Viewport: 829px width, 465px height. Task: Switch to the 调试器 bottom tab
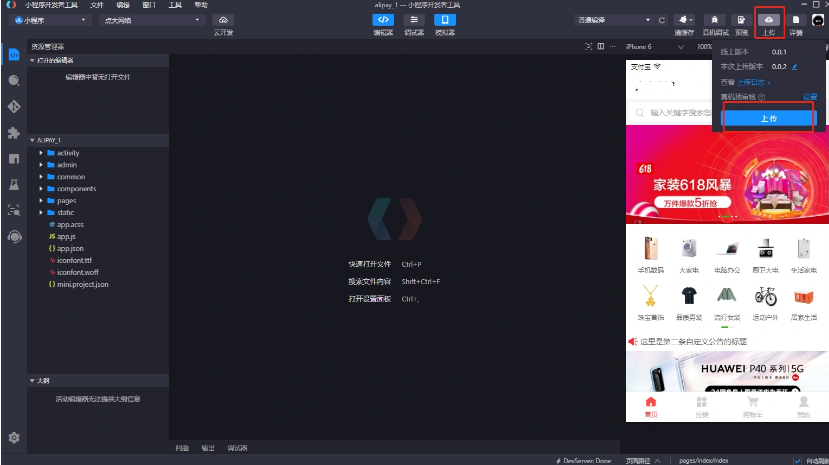point(237,448)
